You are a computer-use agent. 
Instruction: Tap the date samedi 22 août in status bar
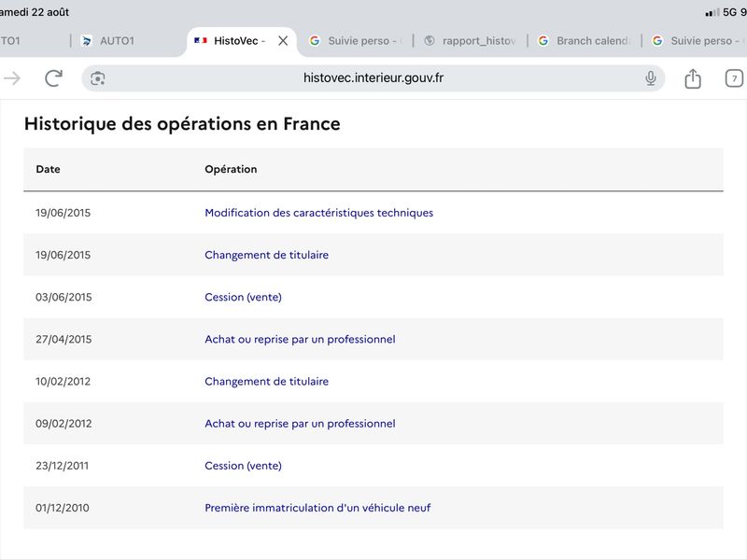tap(35, 12)
